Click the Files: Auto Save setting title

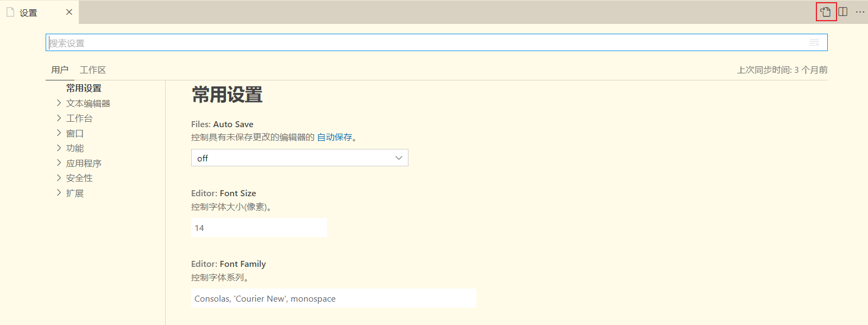[222, 124]
